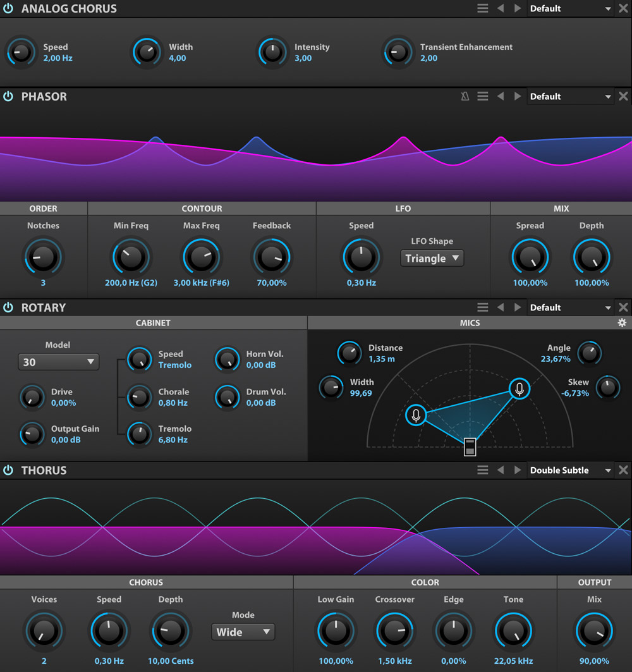Click Phasor Spread knob
This screenshot has height=672, width=632.
(530, 257)
